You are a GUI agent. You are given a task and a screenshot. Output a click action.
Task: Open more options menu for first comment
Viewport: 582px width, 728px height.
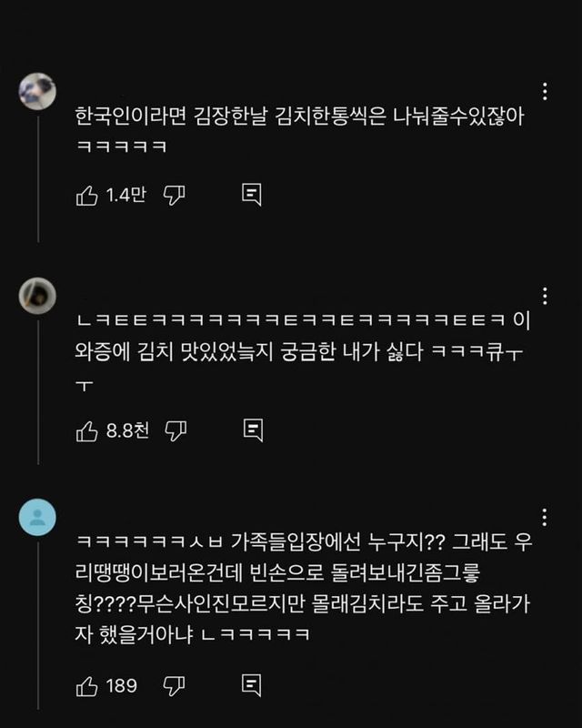(x=543, y=91)
